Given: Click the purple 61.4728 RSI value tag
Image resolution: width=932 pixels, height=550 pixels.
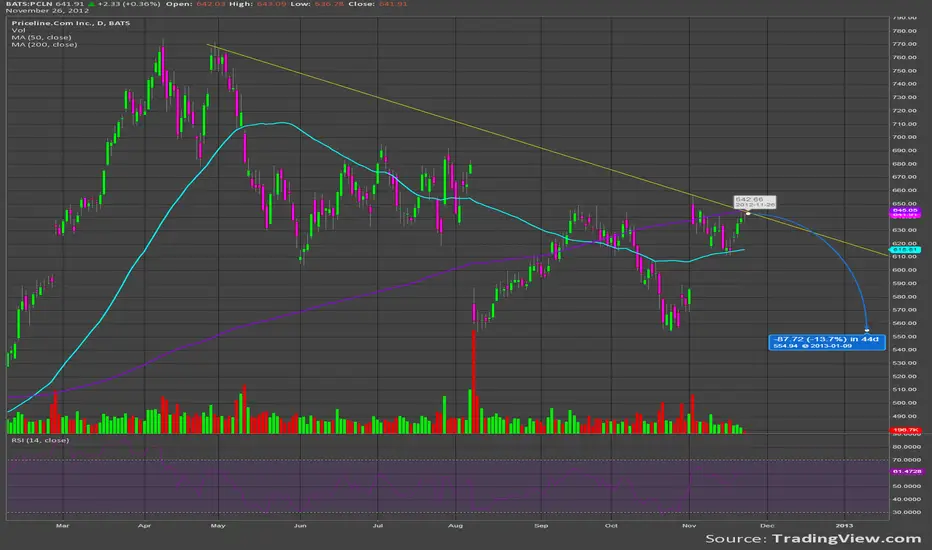Looking at the screenshot, I should coord(906,472).
